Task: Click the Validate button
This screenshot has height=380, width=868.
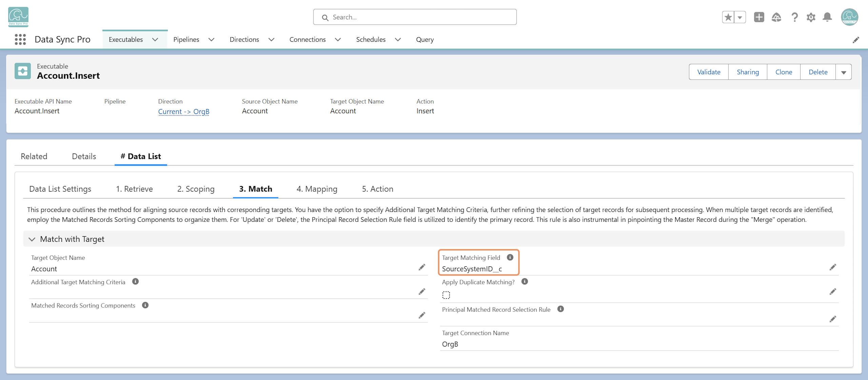Action: 709,72
